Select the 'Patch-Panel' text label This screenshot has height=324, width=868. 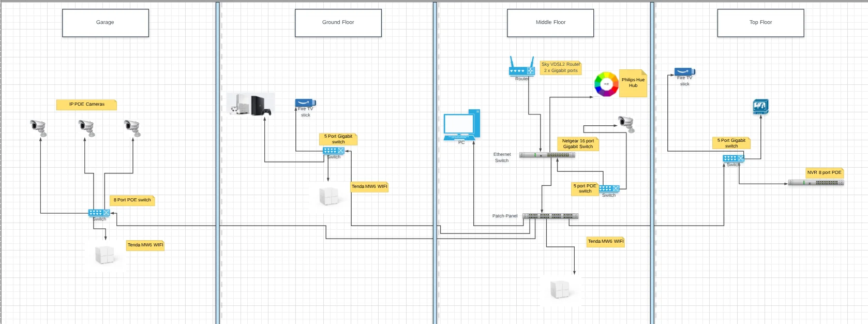click(505, 216)
